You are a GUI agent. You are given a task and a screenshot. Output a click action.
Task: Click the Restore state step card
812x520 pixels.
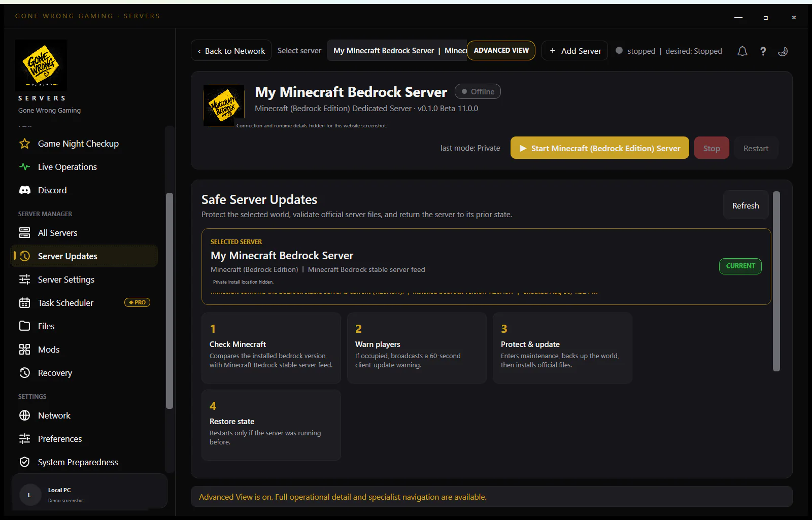tap(271, 425)
